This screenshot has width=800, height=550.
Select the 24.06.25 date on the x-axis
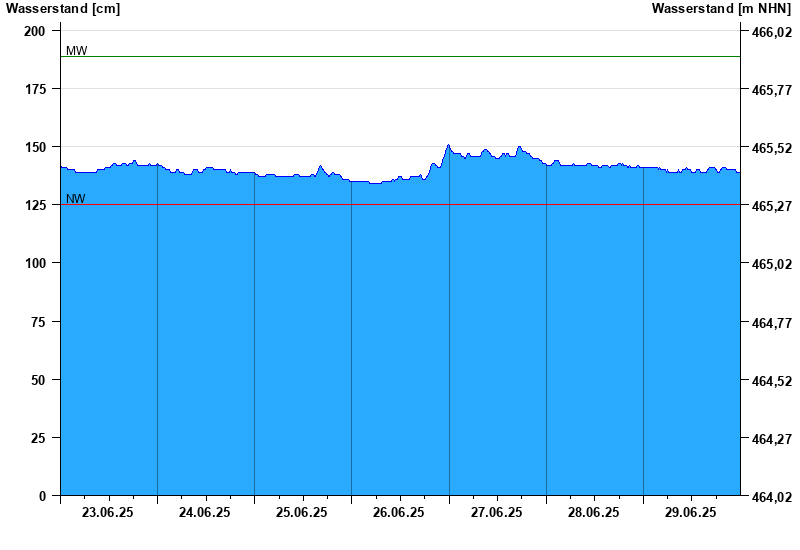click(x=205, y=513)
